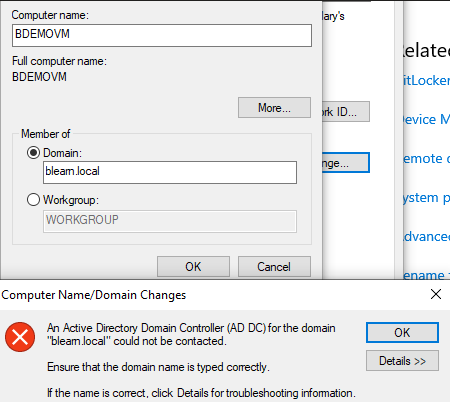450x402 pixels.
Task: Click the 'Ensure that the domain name' message
Action: tap(158, 367)
